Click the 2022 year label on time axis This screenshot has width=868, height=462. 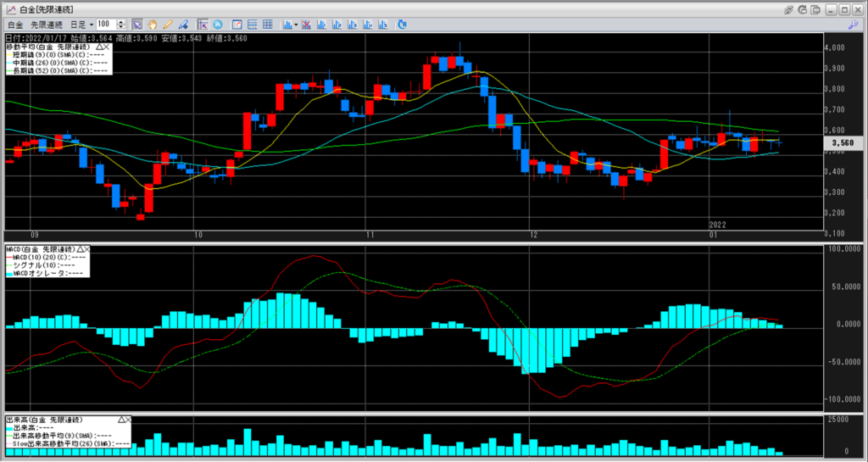point(718,225)
